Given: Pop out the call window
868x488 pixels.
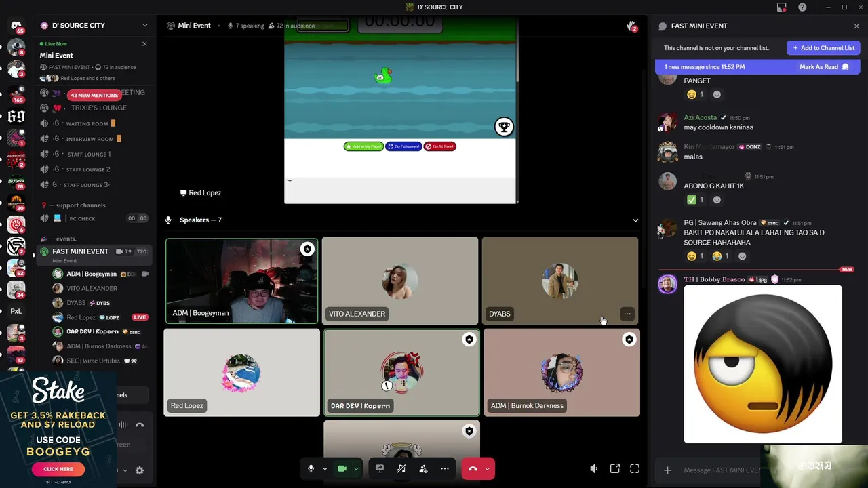Looking at the screenshot, I should click(615, 468).
